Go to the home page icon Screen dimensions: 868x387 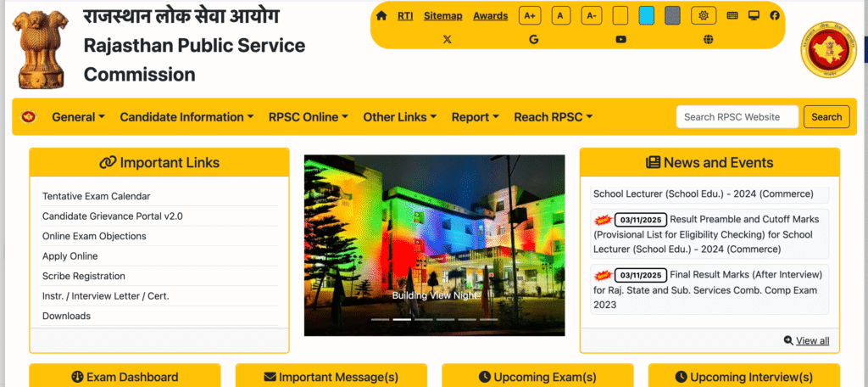coord(381,15)
